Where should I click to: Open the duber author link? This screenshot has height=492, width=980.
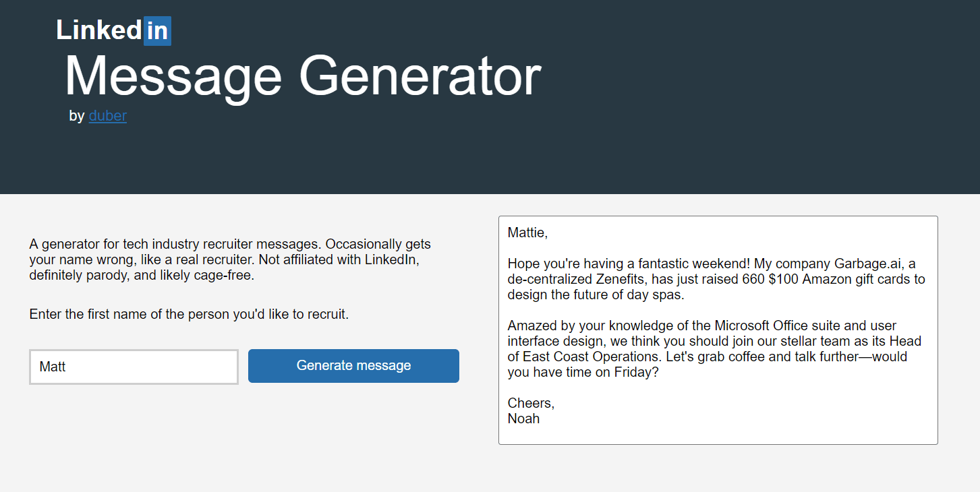[x=108, y=116]
